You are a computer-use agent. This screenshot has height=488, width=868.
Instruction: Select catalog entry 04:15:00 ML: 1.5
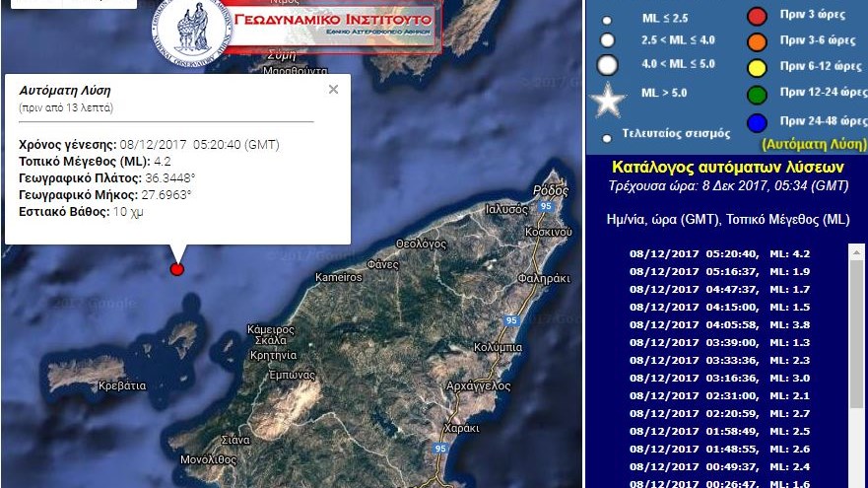pyautogui.click(x=719, y=307)
